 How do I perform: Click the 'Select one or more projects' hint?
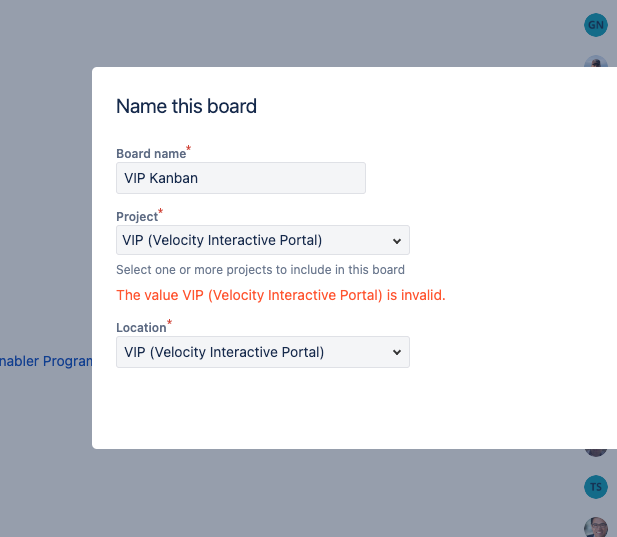pos(260,270)
